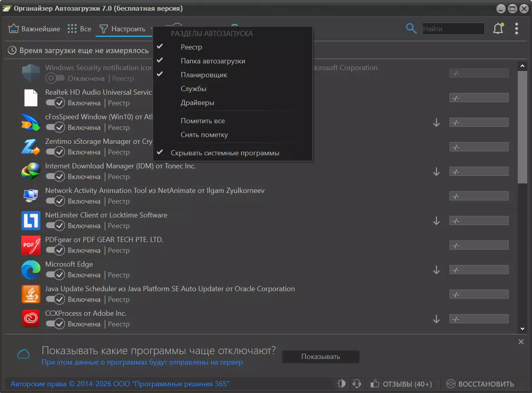
Task: Click the Показывать button
Action: [x=321, y=357]
